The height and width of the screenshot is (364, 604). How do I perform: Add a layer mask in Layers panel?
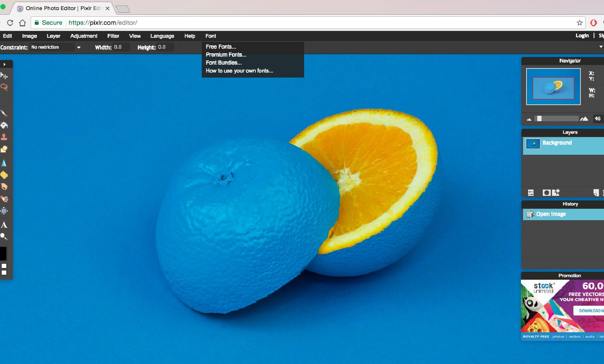[546, 192]
